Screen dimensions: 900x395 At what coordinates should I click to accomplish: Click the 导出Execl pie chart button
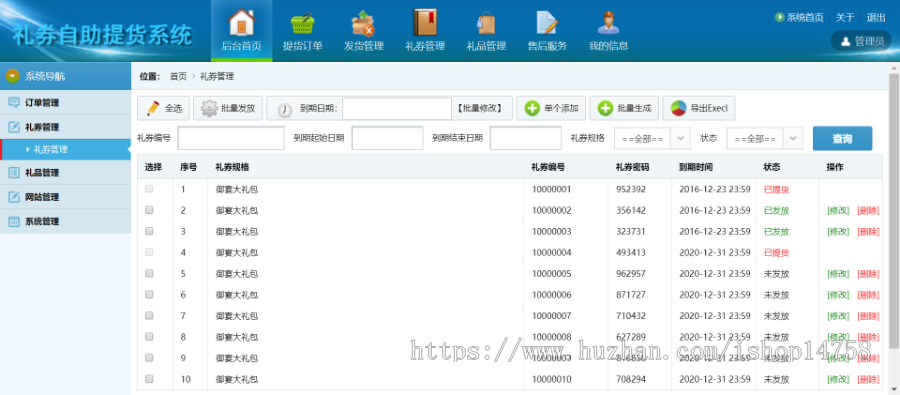pos(699,108)
